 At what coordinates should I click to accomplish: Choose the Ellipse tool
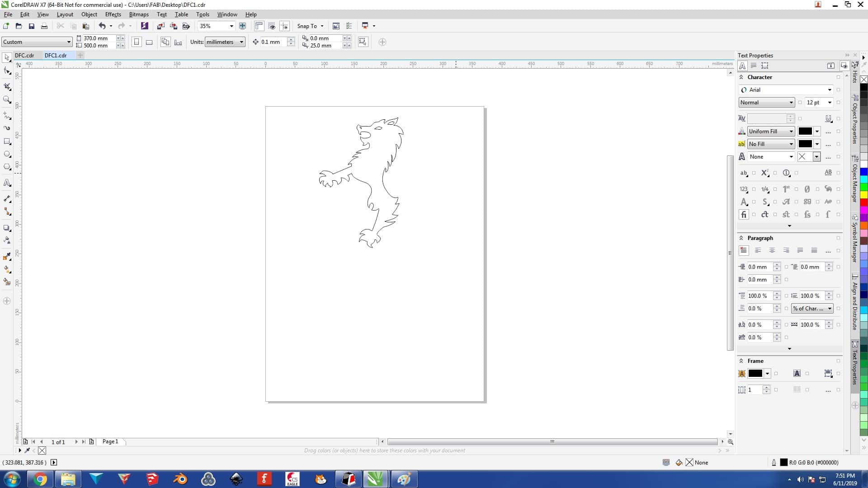[7, 154]
